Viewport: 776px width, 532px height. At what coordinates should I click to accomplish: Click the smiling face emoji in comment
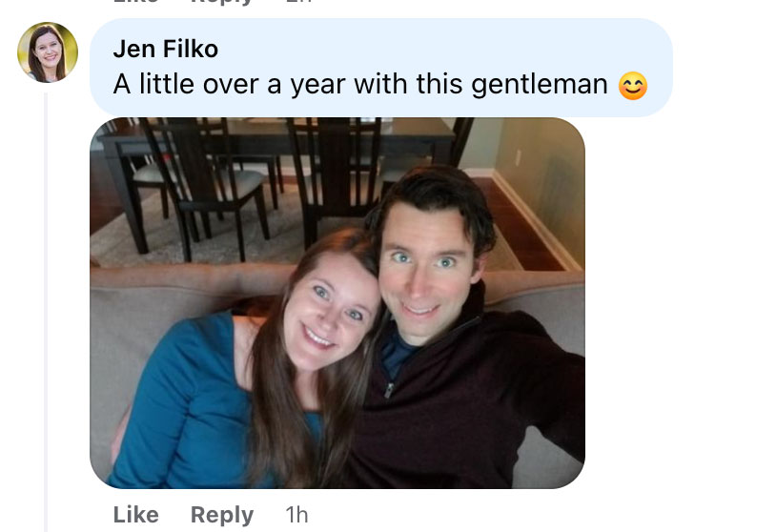(632, 86)
